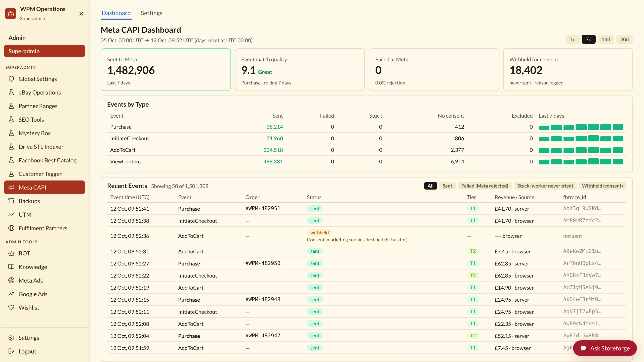Click the Backups archive icon
Viewport: 644px width, 362px height.
click(11, 201)
